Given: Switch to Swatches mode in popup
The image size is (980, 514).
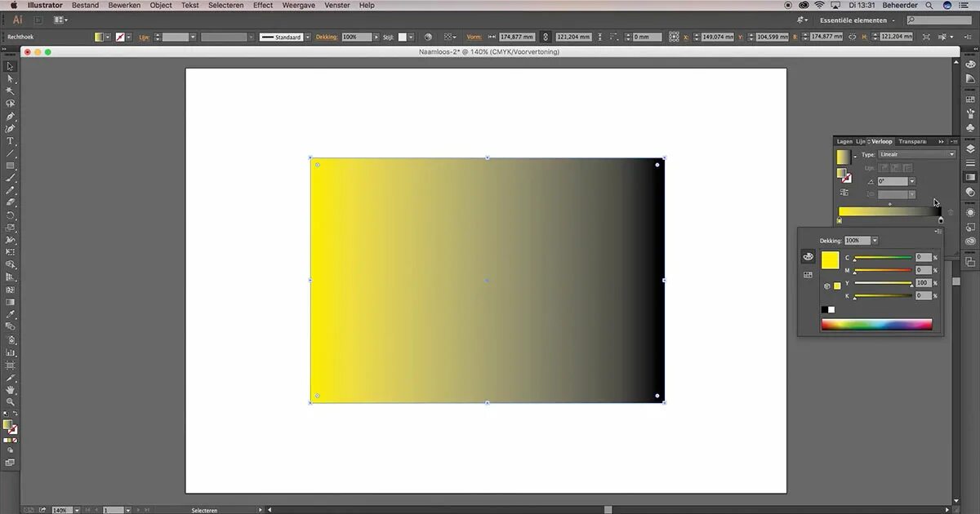Looking at the screenshot, I should coord(808,275).
